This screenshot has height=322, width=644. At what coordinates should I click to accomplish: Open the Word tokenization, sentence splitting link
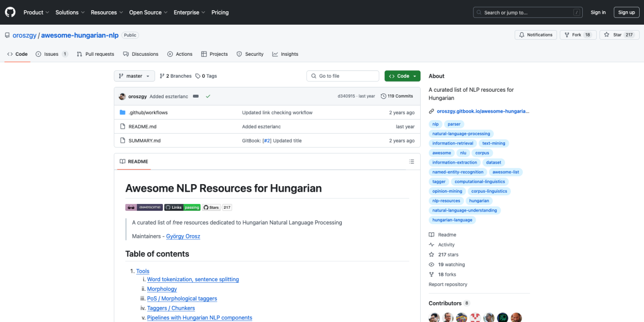(193, 279)
